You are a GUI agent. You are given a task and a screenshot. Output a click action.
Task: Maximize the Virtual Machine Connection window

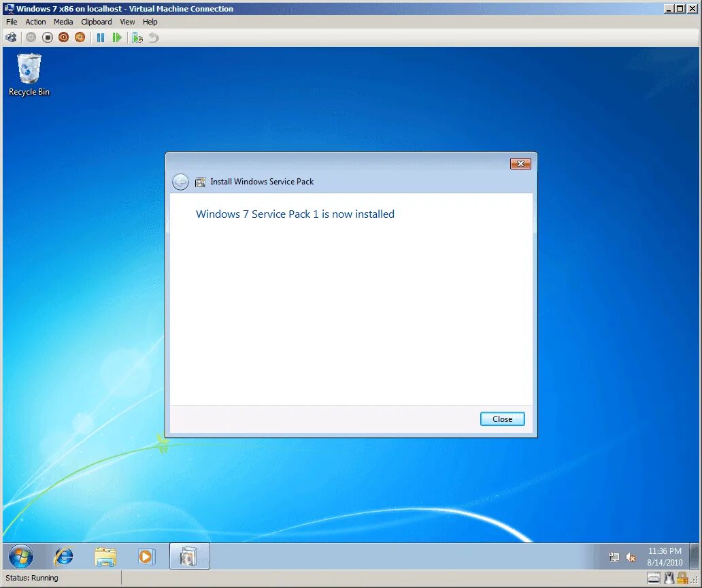[x=680, y=9]
